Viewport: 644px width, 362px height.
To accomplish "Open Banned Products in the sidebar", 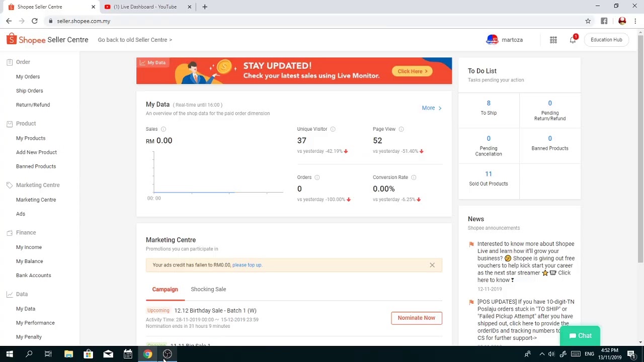I will coord(36,166).
